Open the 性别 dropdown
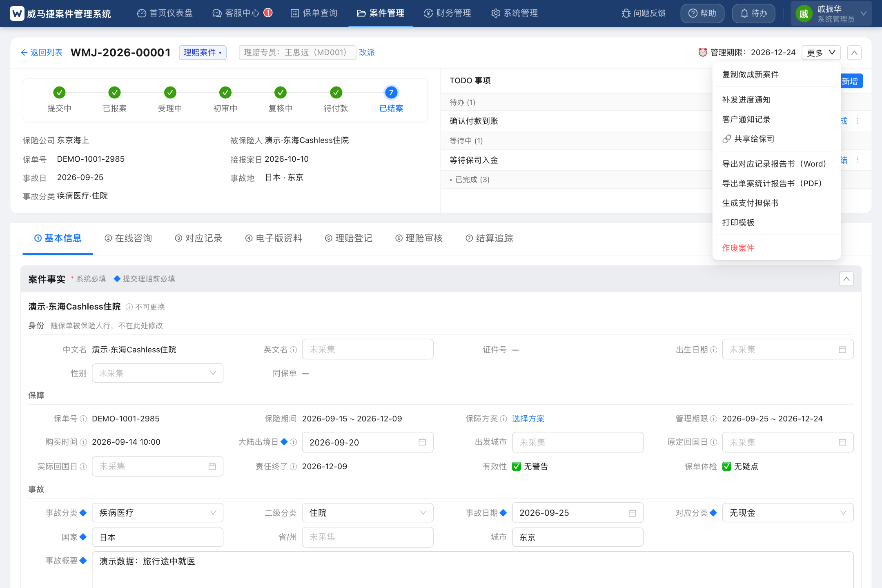This screenshot has height=588, width=882. [x=158, y=373]
